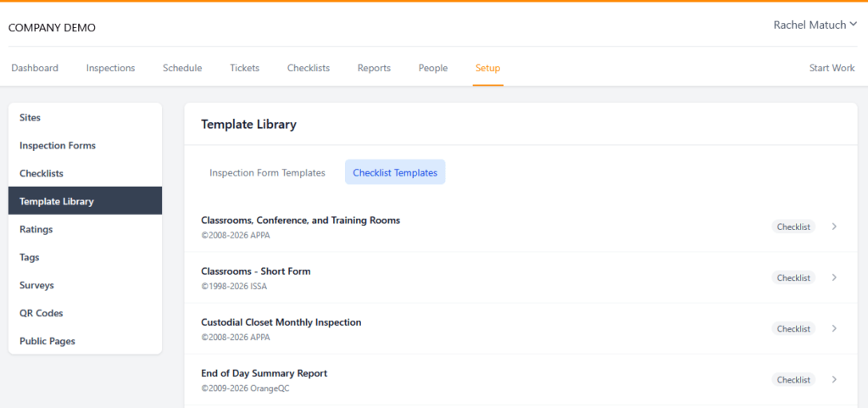Open the Custodial Closet Monthly Inspection template
The width and height of the screenshot is (868, 408).
coord(281,322)
